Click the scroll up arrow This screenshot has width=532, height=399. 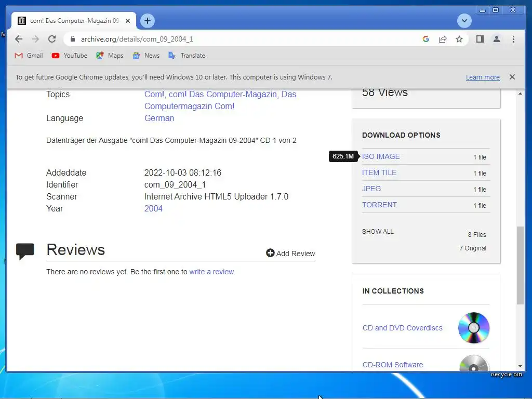(520, 94)
